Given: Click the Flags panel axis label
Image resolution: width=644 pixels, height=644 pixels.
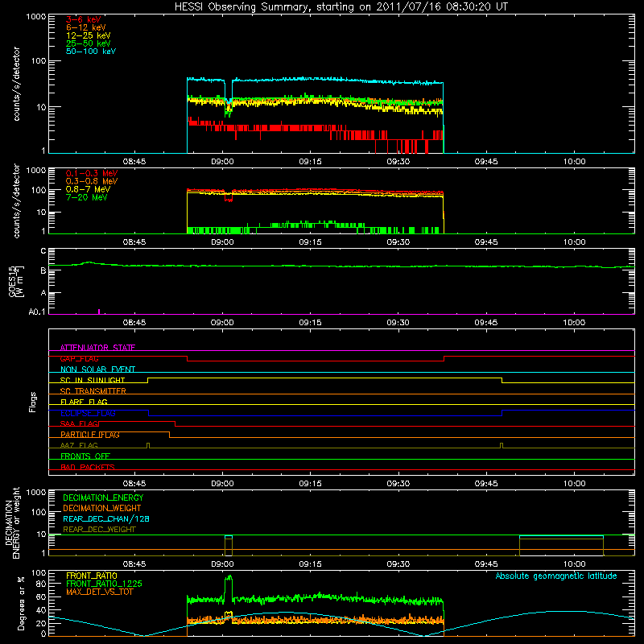Looking at the screenshot, I should [33, 402].
